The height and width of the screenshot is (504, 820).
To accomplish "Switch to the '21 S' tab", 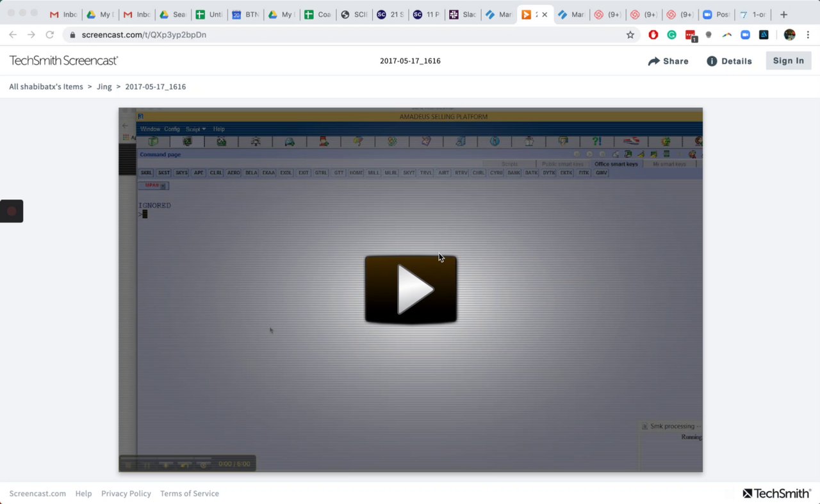I will 391,14.
